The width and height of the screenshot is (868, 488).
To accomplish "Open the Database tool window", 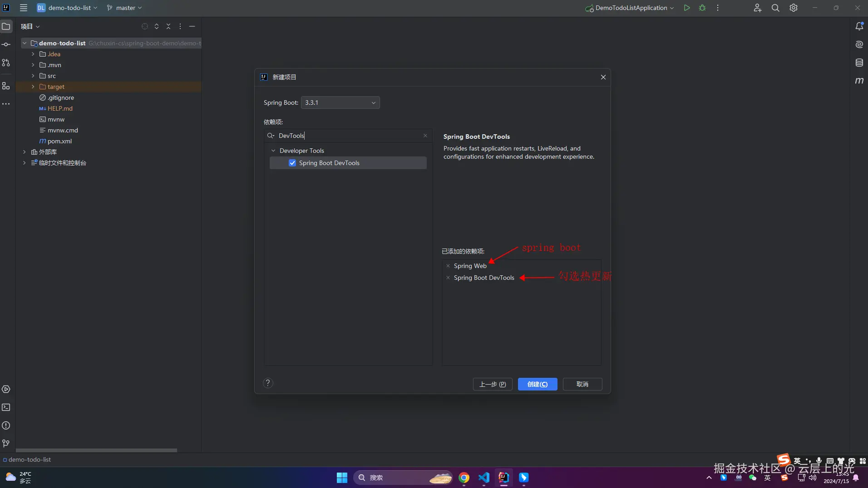I will (x=859, y=63).
